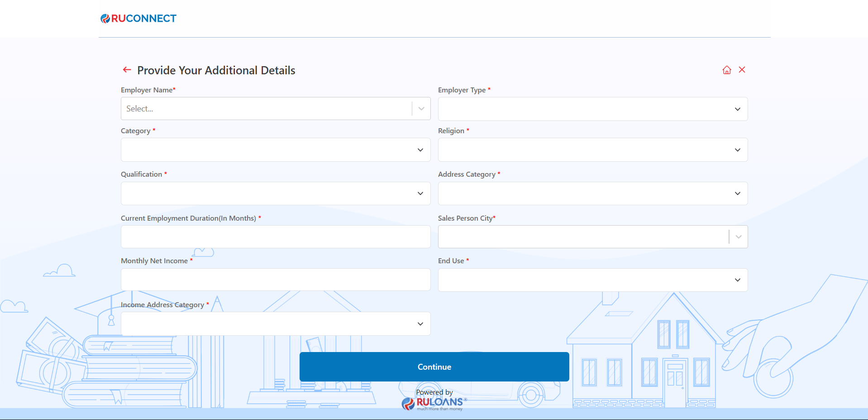Open the Employer Name select box

tap(266, 109)
